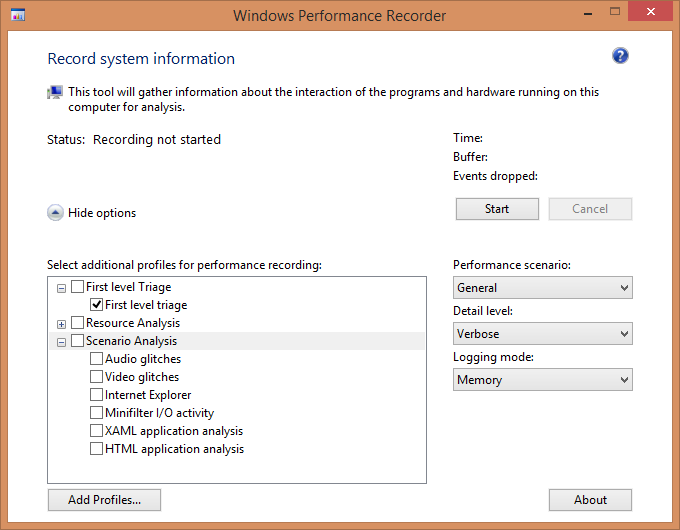Tick the Internet Explorer profile checkbox

pyautogui.click(x=96, y=395)
